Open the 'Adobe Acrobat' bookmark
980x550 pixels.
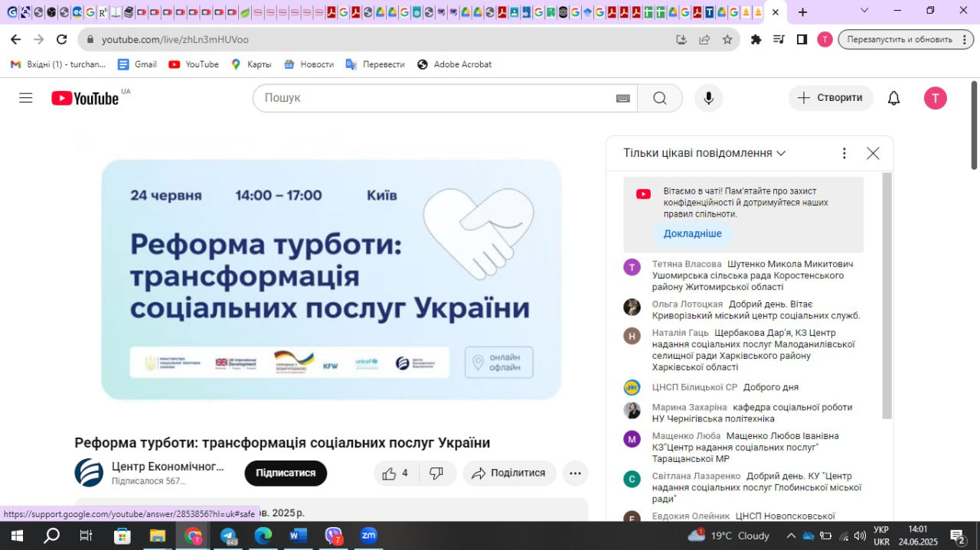pos(454,64)
